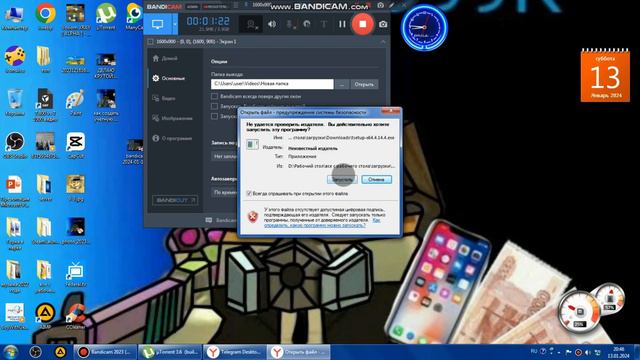Toggle second startup checkbox in Bandicam options
Viewport: 640px width, 360px height.
(x=214, y=106)
